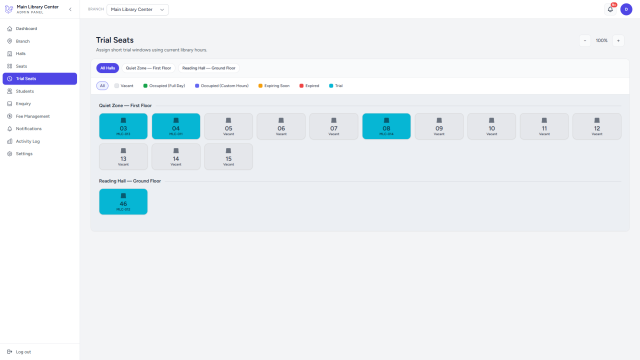
Task: Filter by Occupied (Full Day)
Action: 164,86
